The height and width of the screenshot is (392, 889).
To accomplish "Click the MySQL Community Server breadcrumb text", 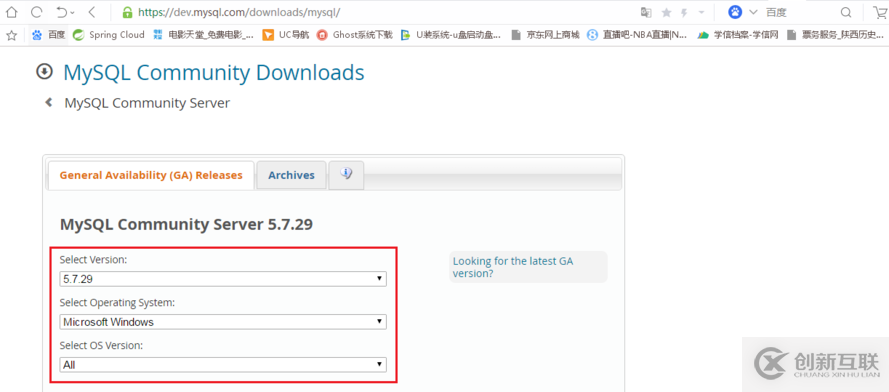I will point(147,103).
